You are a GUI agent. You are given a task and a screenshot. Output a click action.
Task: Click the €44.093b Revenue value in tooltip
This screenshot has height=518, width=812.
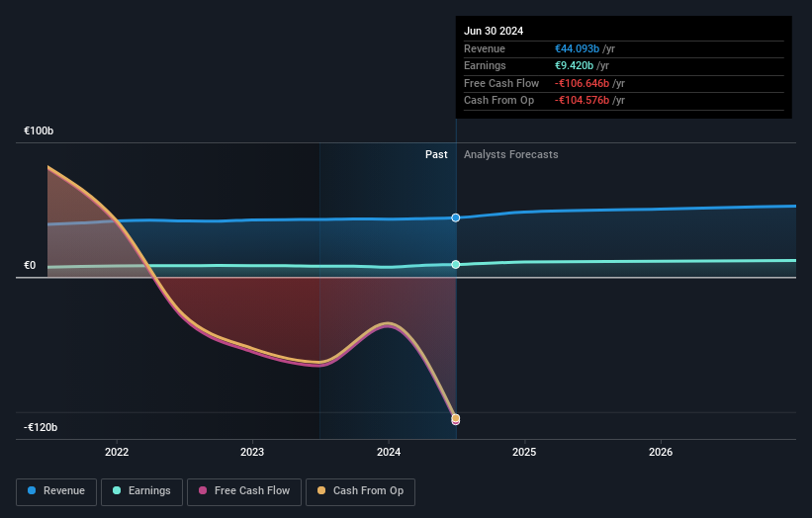point(577,48)
